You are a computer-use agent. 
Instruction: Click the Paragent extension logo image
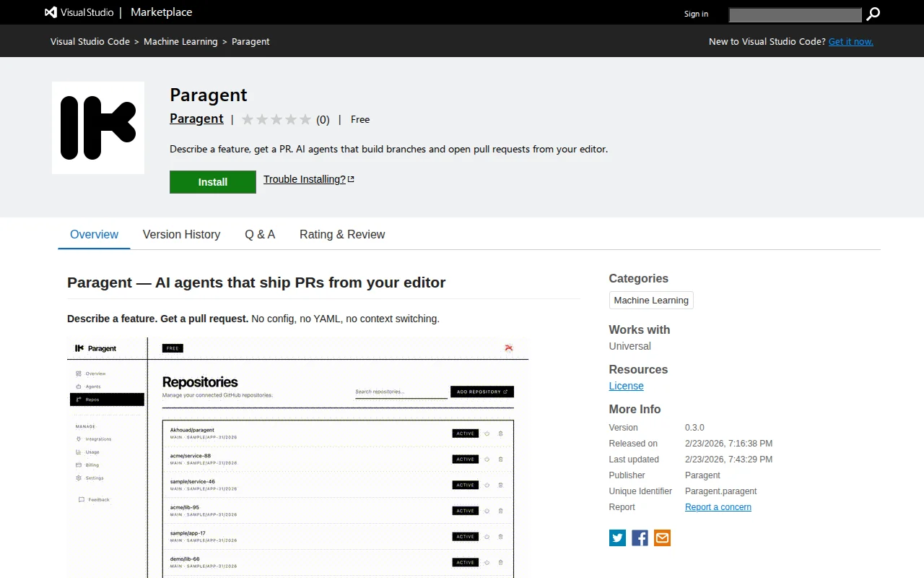point(98,128)
